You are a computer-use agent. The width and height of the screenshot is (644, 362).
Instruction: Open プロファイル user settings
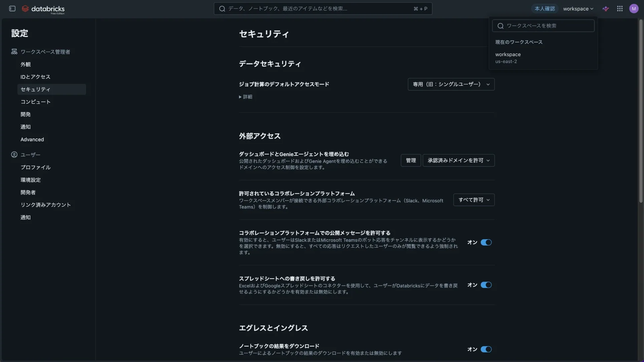point(51,167)
